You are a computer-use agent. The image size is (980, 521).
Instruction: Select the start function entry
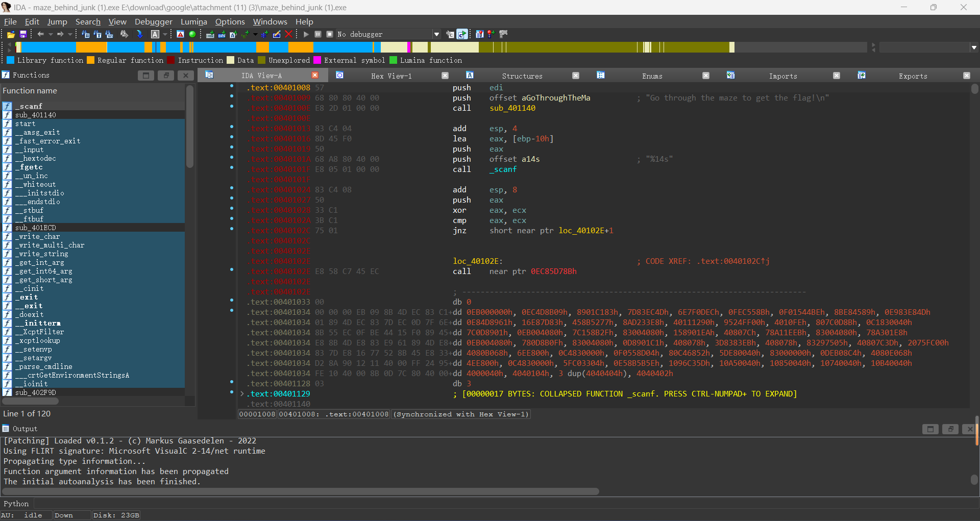click(x=93, y=123)
